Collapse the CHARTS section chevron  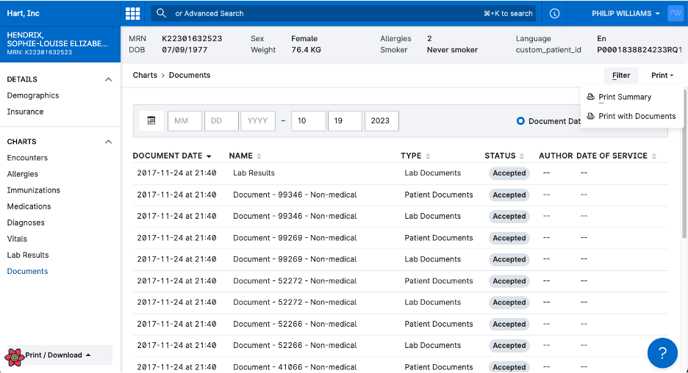108,142
